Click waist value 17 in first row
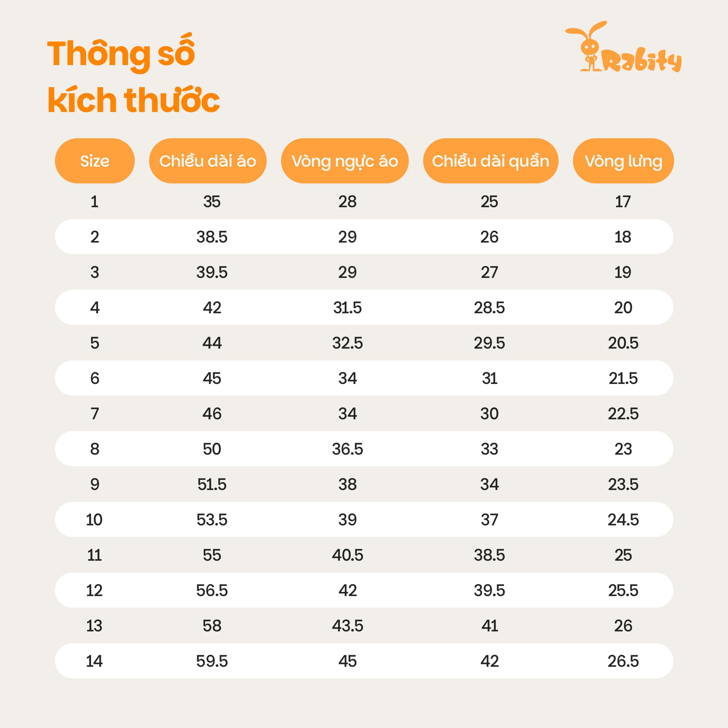 (622, 202)
